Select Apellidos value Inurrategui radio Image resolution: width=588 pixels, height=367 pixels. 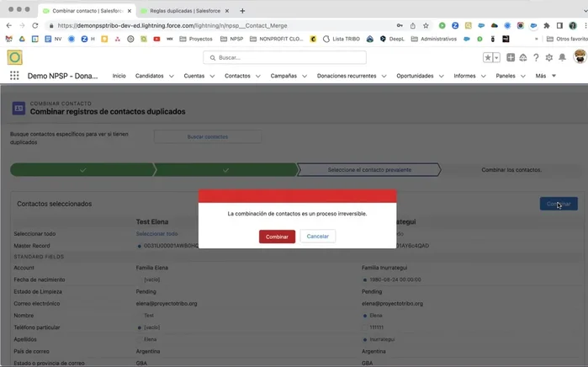365,339
